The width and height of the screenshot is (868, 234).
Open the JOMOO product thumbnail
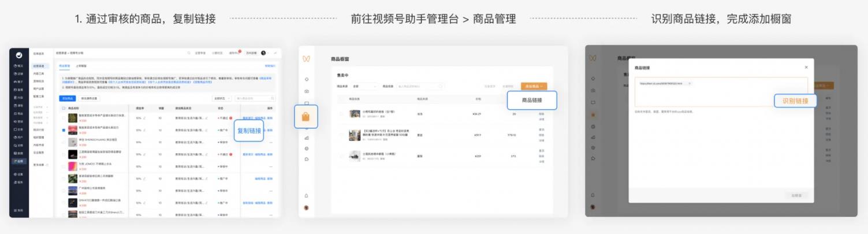click(73, 166)
